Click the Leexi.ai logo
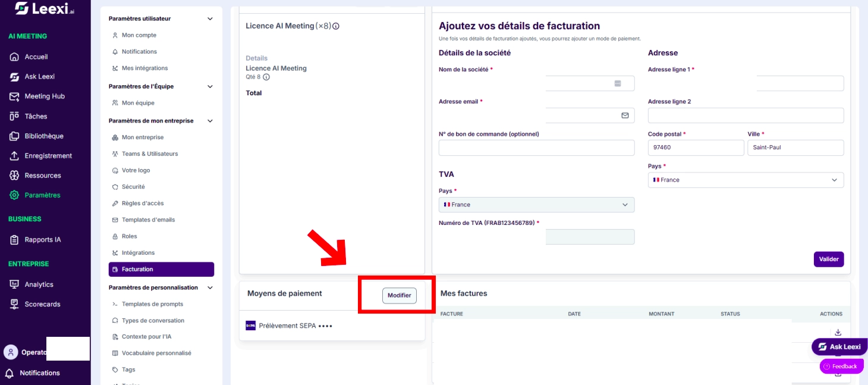Viewport: 868px width, 385px height. click(45, 8)
